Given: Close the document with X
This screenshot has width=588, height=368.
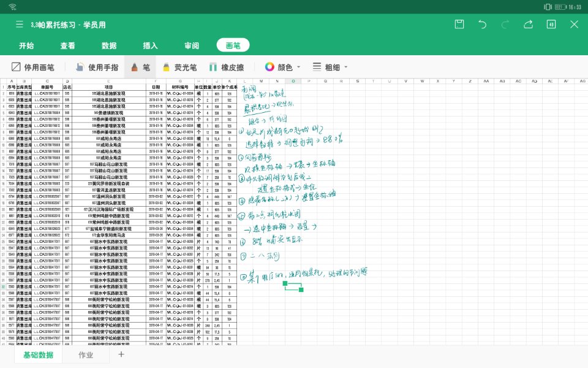Looking at the screenshot, I should [574, 25].
